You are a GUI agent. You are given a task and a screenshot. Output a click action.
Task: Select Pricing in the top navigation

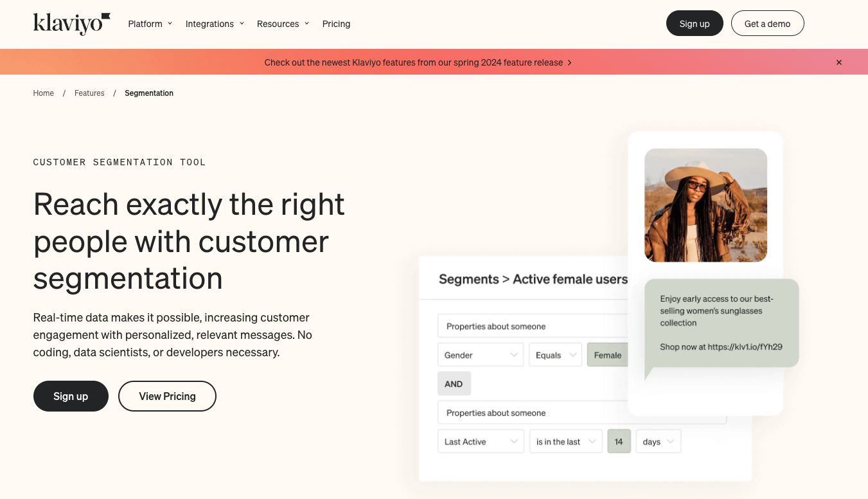click(x=336, y=24)
